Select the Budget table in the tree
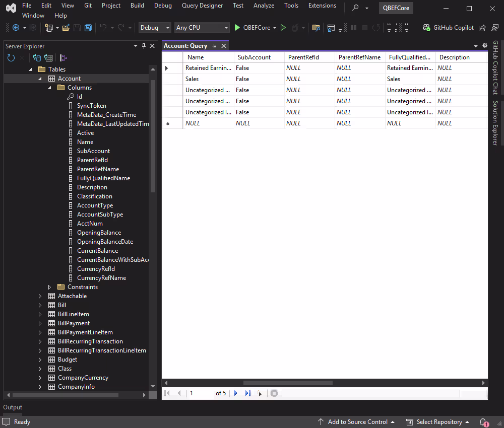This screenshot has height=428, width=504. pyautogui.click(x=68, y=360)
